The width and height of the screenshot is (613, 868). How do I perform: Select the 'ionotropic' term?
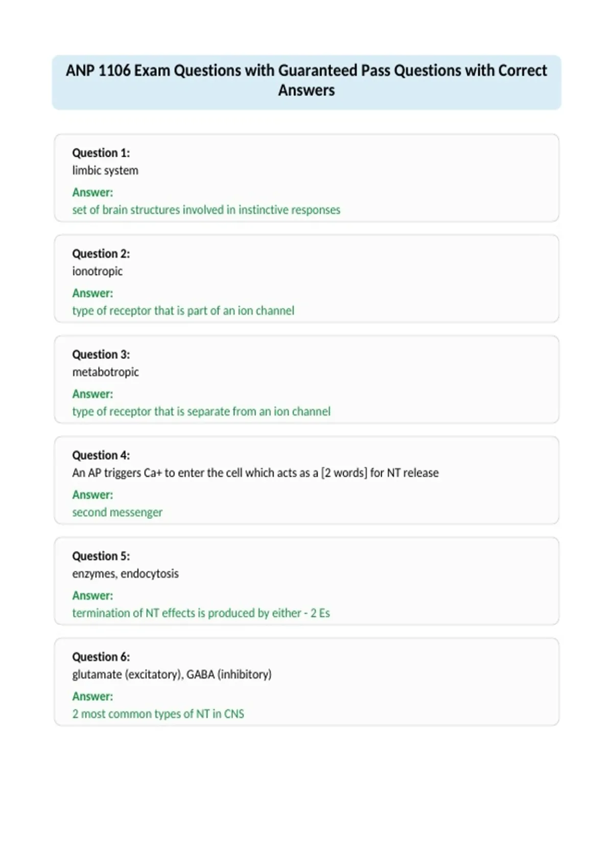point(98,271)
